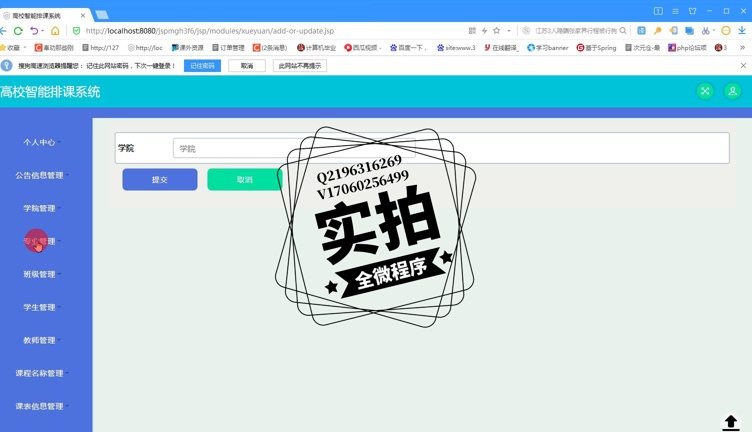The width and height of the screenshot is (752, 432).
Task: Expand the 个人中心 sidebar menu
Action: [x=40, y=143]
